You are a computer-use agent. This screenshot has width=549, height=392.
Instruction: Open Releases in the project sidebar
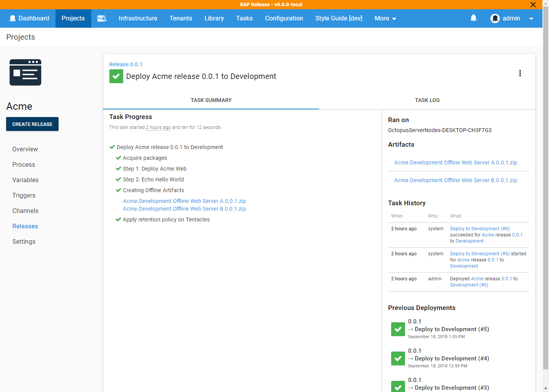tap(25, 226)
